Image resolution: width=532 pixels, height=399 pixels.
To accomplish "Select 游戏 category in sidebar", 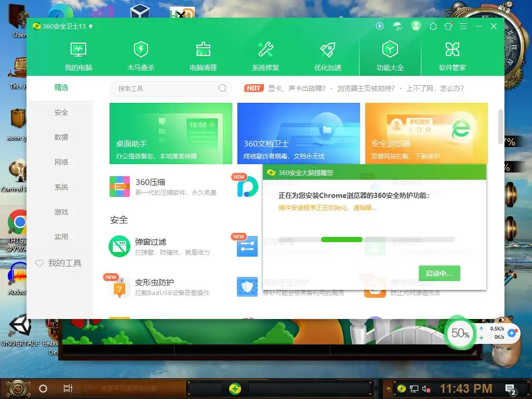I will point(61,212).
